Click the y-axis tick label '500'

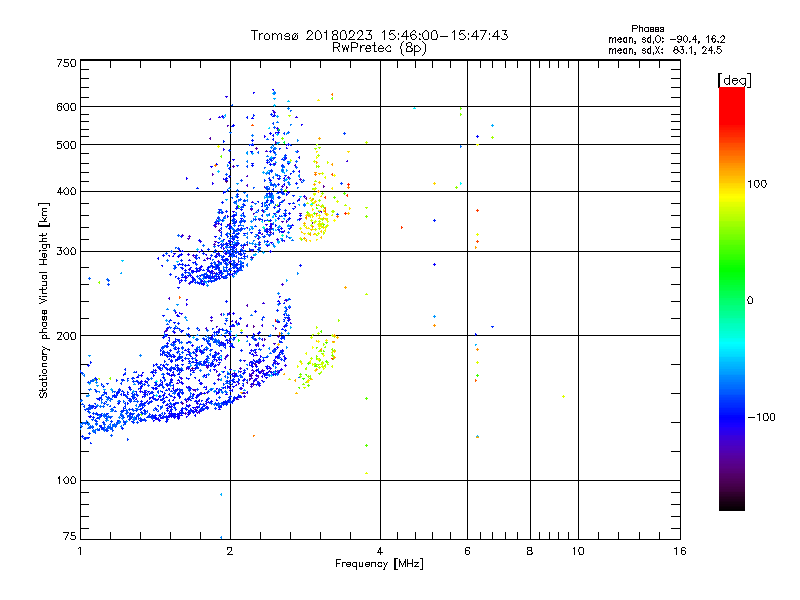(x=66, y=145)
